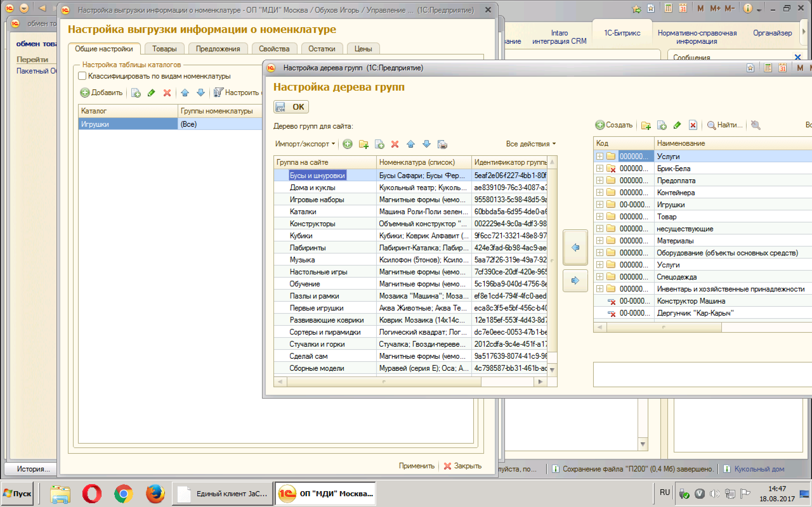
Task: Open Firefox from the taskbar
Action: pos(155,493)
